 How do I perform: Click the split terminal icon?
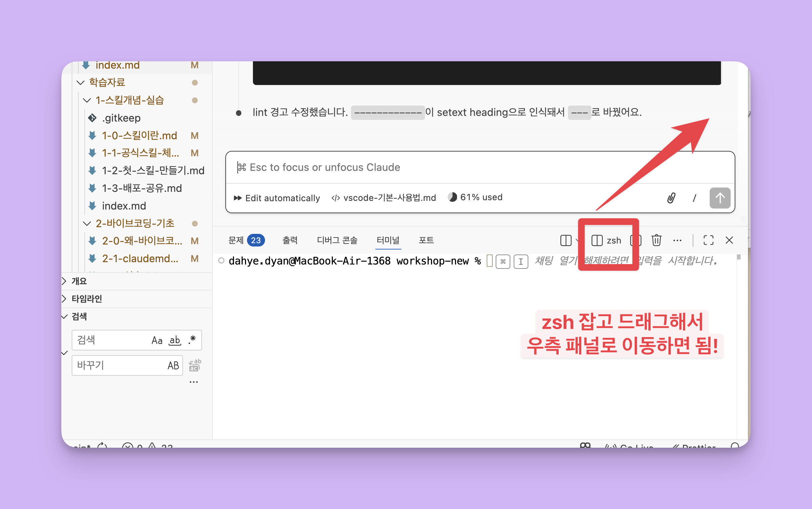pos(566,241)
